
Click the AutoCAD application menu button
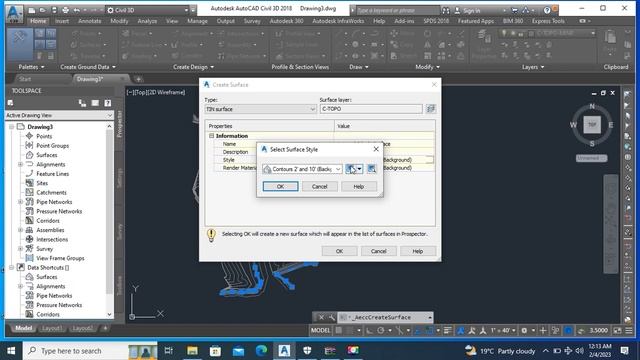coord(15,13)
